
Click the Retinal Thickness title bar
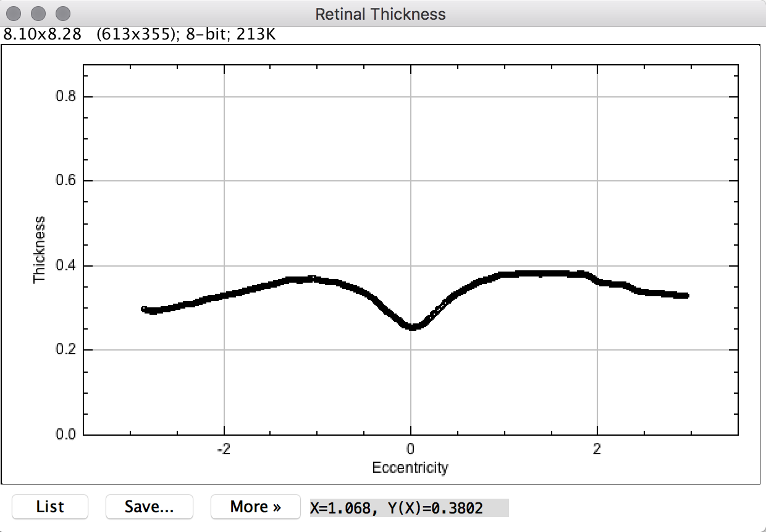click(x=381, y=14)
